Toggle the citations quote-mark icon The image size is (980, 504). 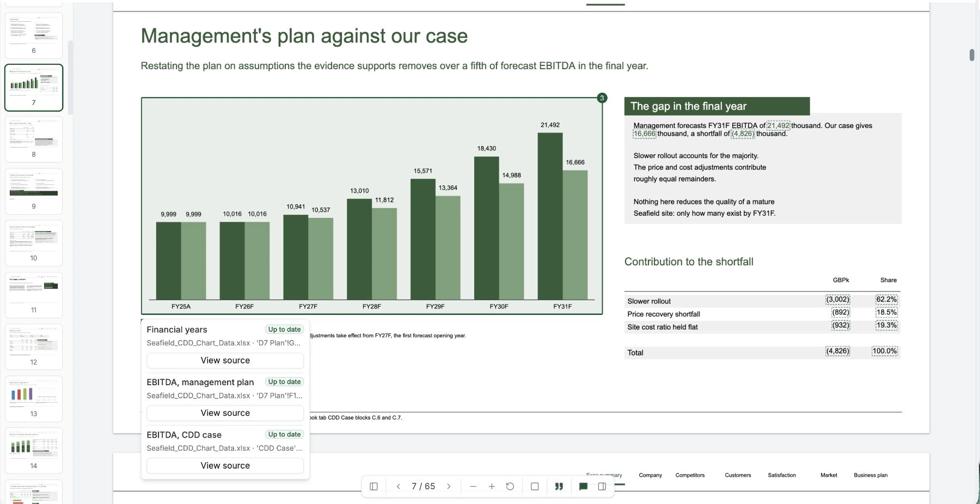[559, 486]
